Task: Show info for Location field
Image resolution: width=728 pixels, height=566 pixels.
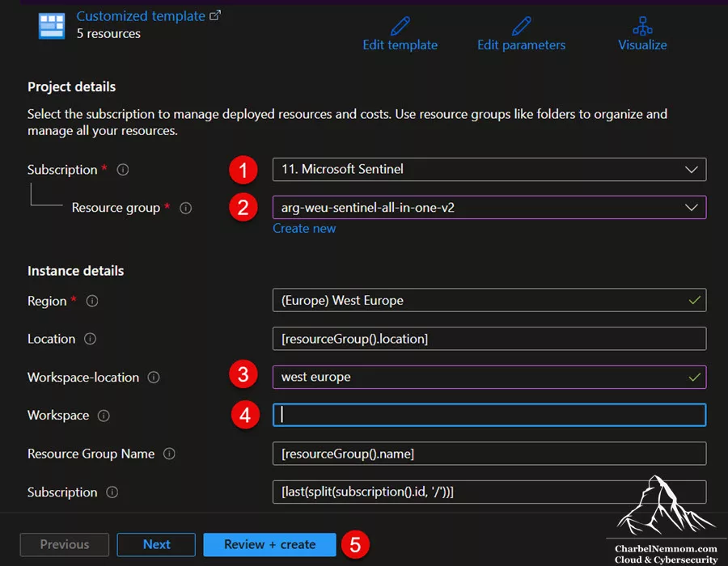Action: (90, 339)
